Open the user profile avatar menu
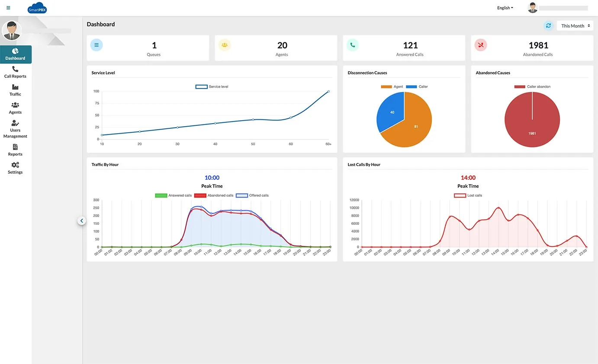The height and width of the screenshot is (364, 598). click(532, 7)
